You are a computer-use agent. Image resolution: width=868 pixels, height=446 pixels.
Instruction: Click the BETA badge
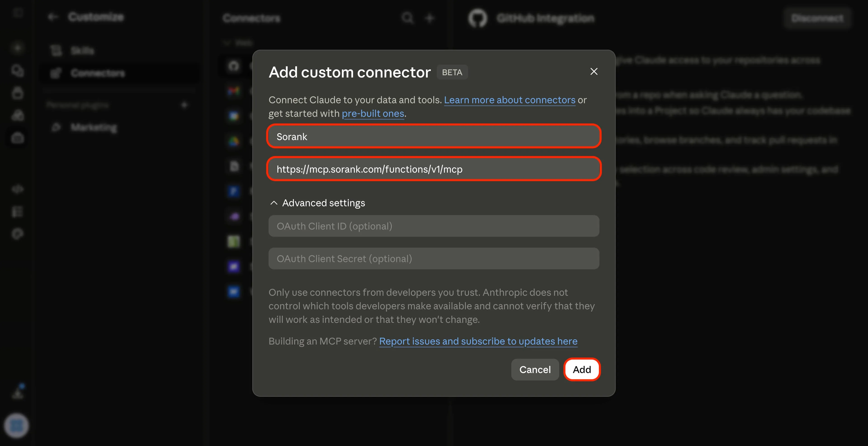click(x=452, y=72)
